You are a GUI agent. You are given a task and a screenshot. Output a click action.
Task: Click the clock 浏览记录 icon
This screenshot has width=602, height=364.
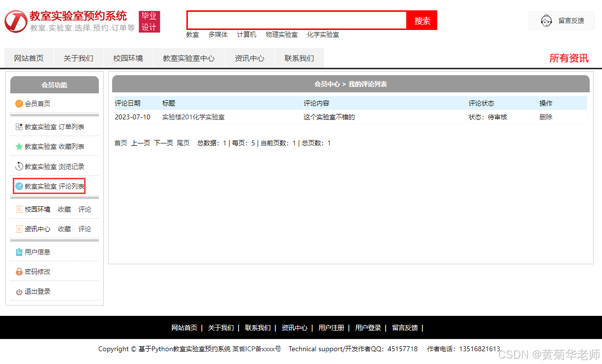[19, 167]
